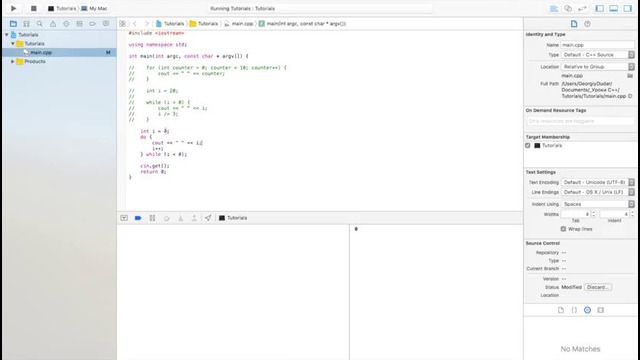640x360 pixels.
Task: Open the main function jump bar item
Action: click(x=302, y=24)
